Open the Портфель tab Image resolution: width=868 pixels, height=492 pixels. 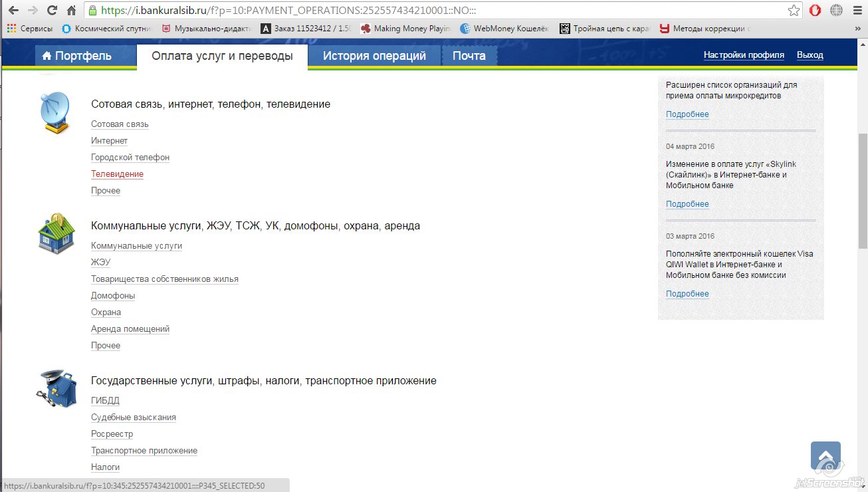coord(76,56)
